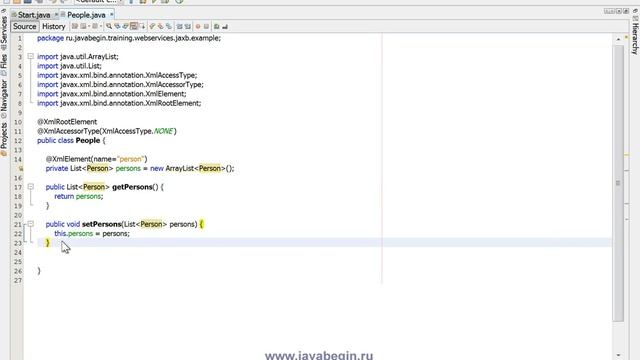The image size is (640, 360).
Task: Click closing brace on line 26
Action: pyautogui.click(x=39, y=271)
